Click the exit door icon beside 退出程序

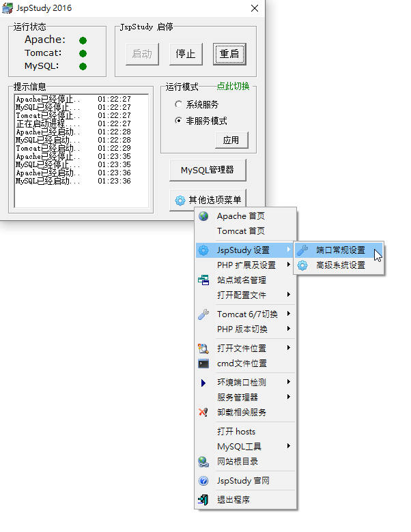click(203, 499)
